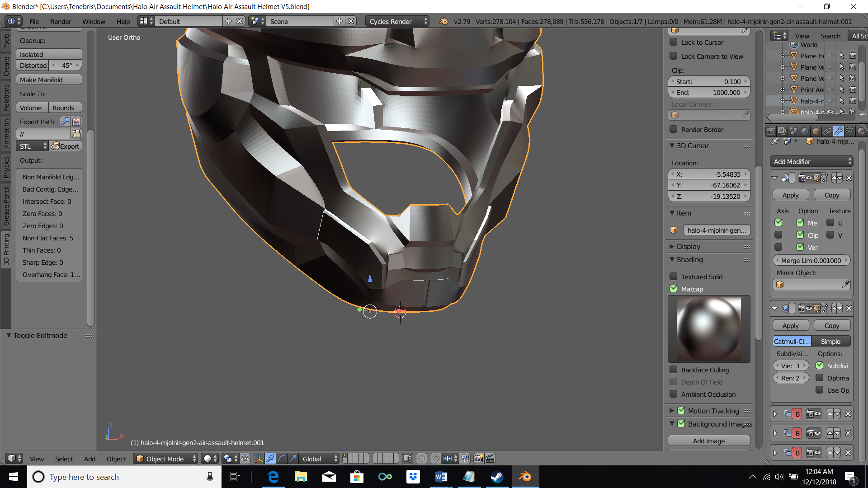
Task: Open the Mesh Data triangle tab
Action: tap(850, 131)
